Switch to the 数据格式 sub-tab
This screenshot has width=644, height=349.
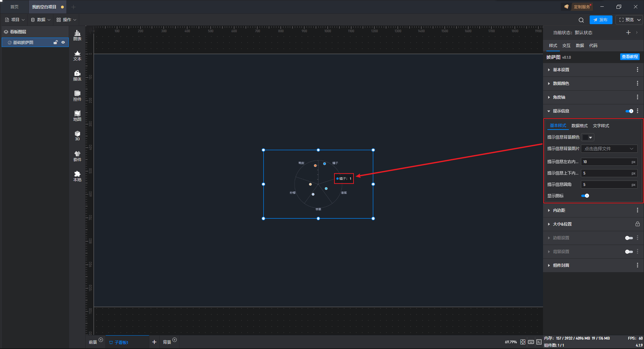(579, 126)
